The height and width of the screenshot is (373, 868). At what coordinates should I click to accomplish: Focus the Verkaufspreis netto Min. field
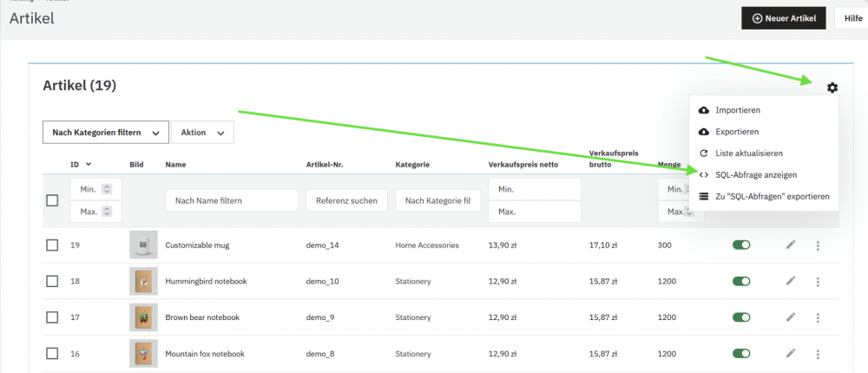pyautogui.click(x=535, y=189)
